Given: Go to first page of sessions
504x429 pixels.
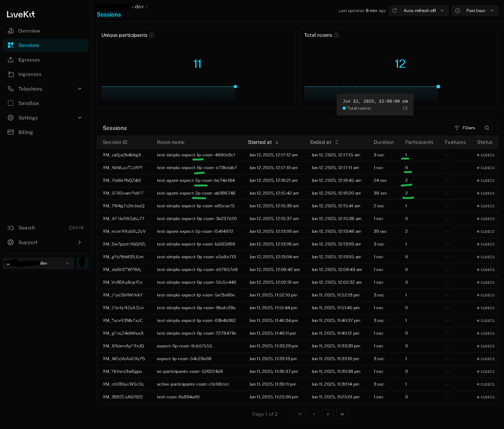Looking at the screenshot, I should pyautogui.click(x=300, y=414).
